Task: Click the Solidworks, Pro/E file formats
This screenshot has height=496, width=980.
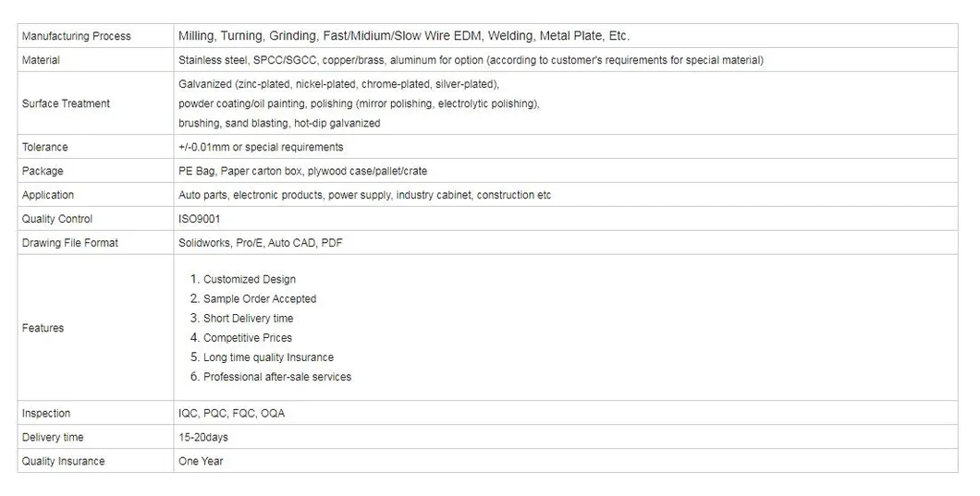Action: [261, 243]
